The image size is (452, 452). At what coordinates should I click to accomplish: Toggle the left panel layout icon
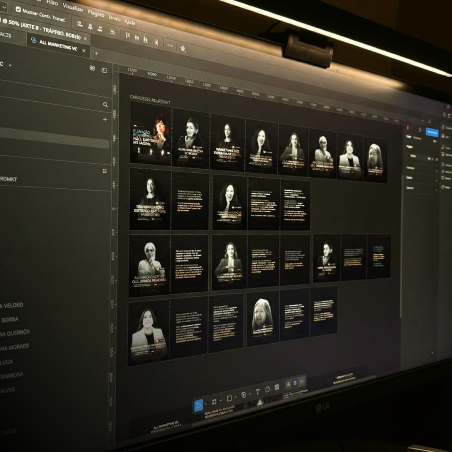coord(104,70)
